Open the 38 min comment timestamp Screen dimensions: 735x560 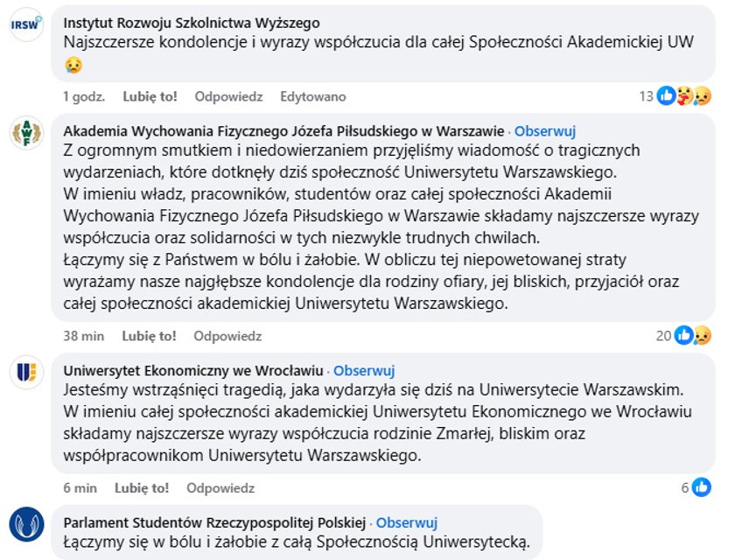84,336
